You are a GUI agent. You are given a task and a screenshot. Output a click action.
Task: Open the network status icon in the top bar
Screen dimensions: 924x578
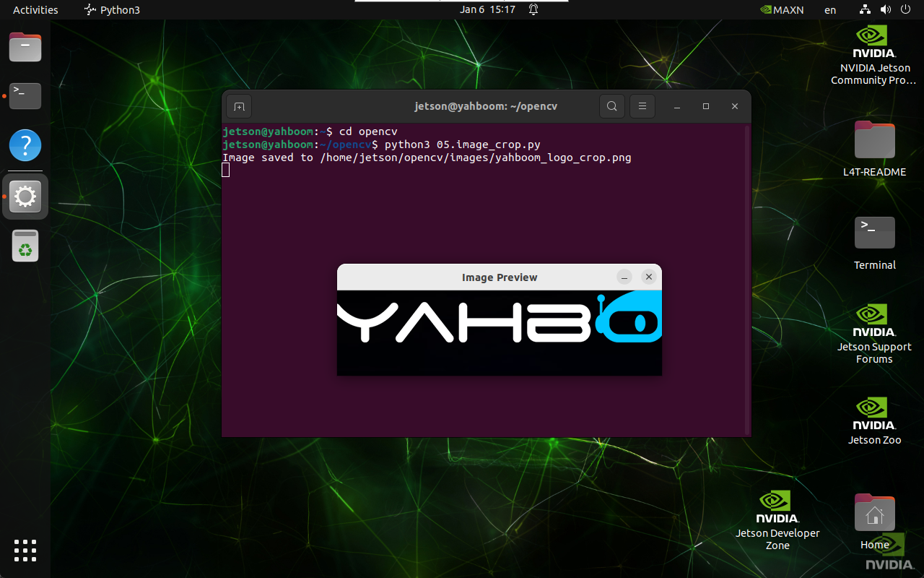(x=866, y=9)
